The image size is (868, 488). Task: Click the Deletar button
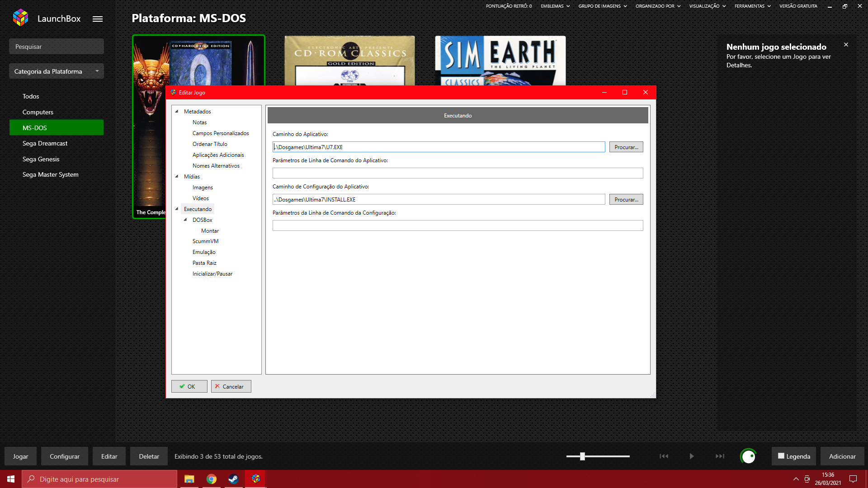pos(149,456)
